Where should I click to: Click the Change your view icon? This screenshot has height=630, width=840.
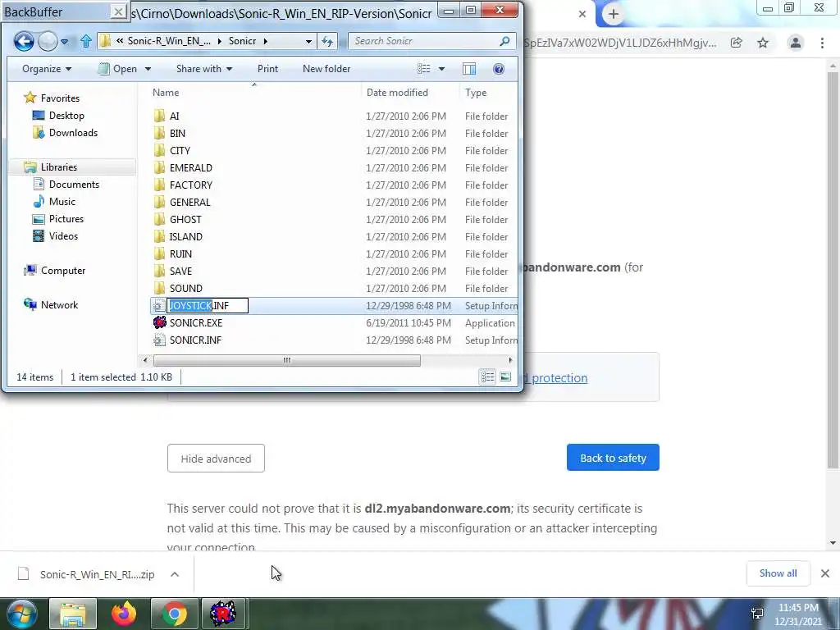pos(424,69)
